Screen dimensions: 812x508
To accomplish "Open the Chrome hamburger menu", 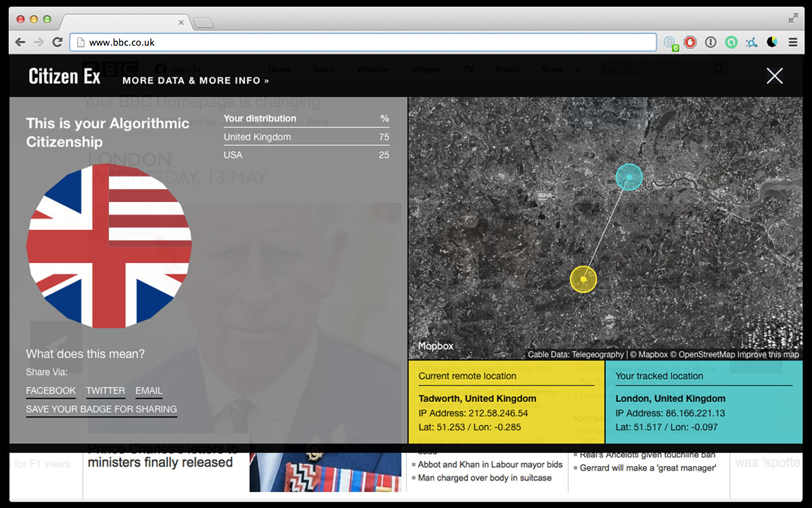I will (x=793, y=43).
